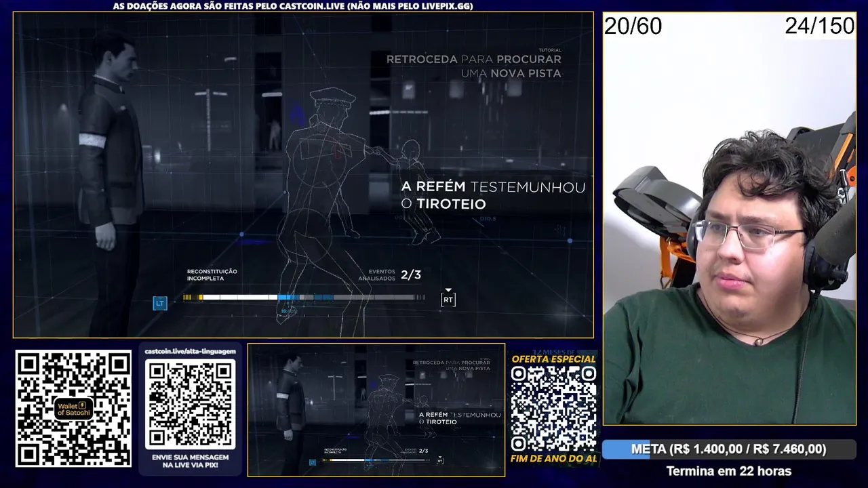Click the Wallet of Satoshi logo badge
Image resolution: width=868 pixels, height=488 pixels.
73,409
